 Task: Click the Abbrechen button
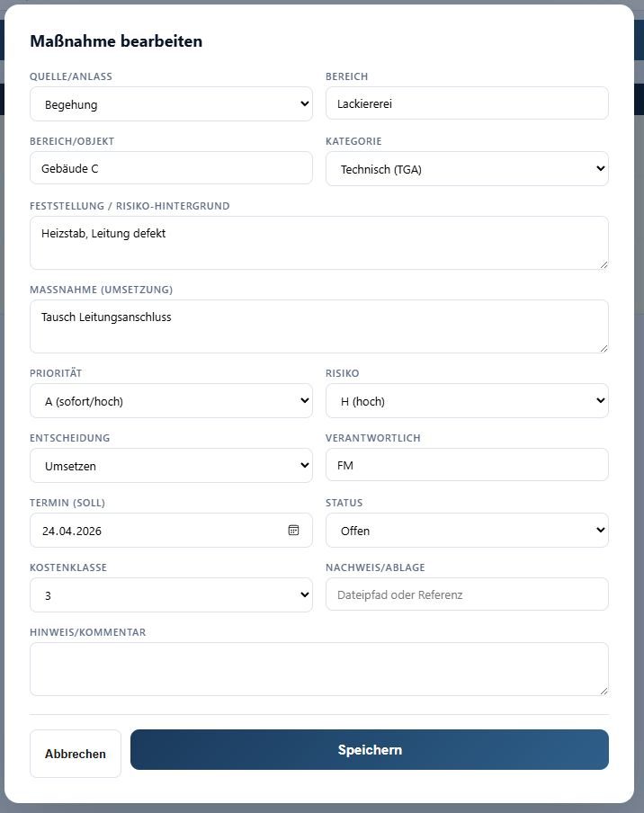76,754
